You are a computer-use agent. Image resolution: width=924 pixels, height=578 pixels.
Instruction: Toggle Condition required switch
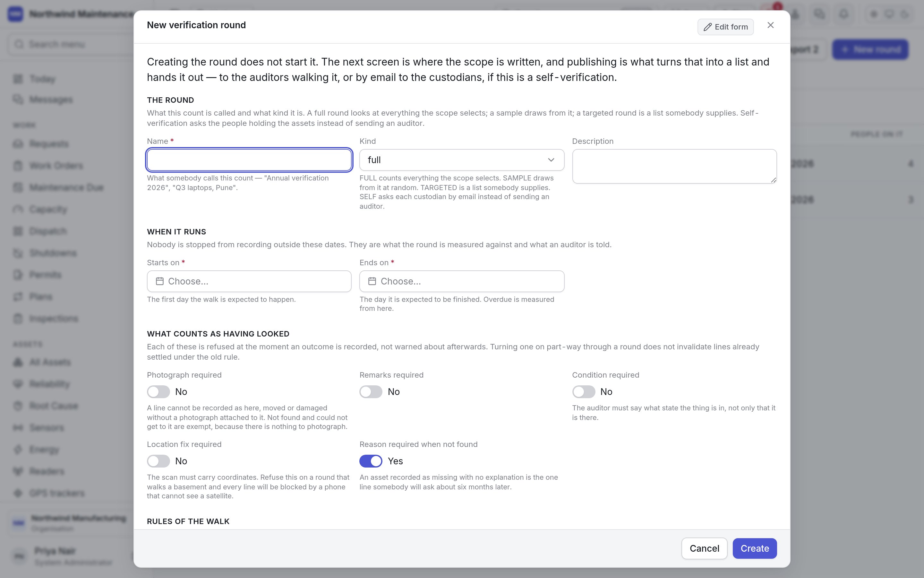pyautogui.click(x=583, y=392)
